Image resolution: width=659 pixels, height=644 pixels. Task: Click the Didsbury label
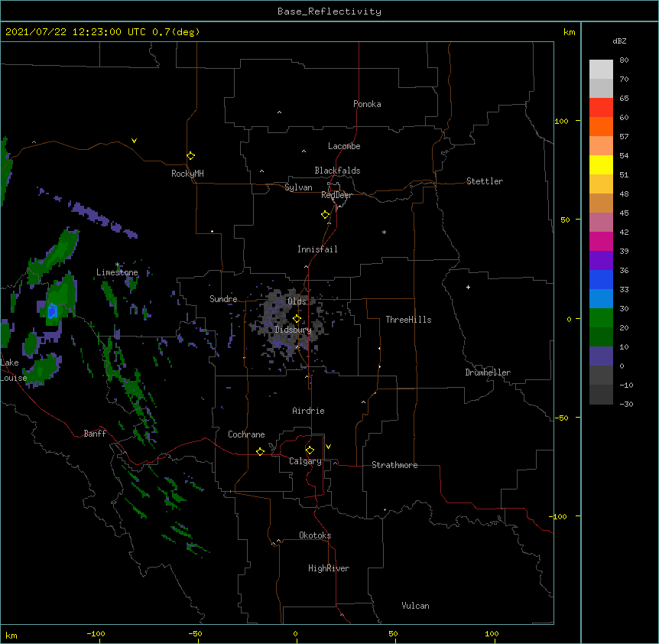293,330
